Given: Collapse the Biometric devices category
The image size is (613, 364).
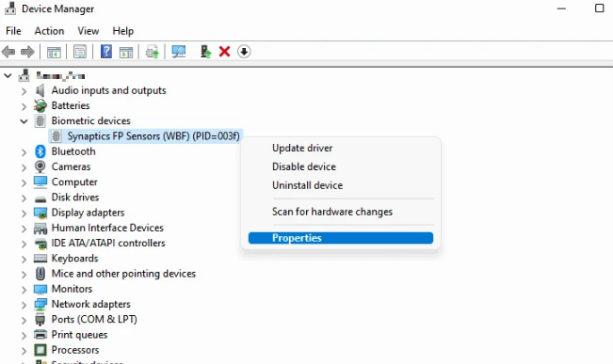Looking at the screenshot, I should pos(24,121).
